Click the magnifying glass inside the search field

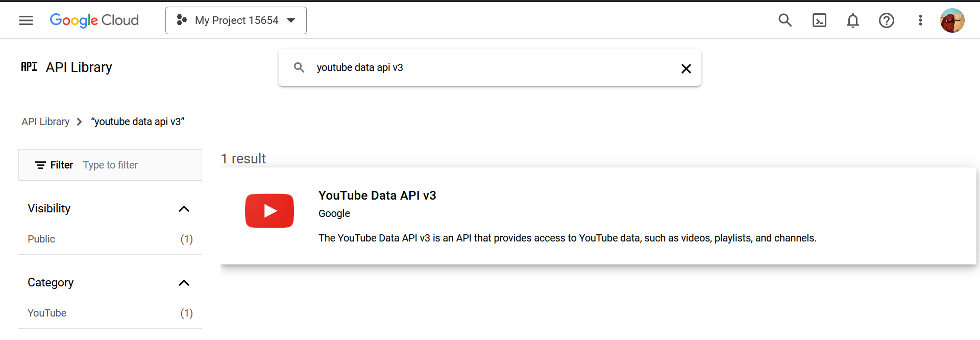(299, 67)
